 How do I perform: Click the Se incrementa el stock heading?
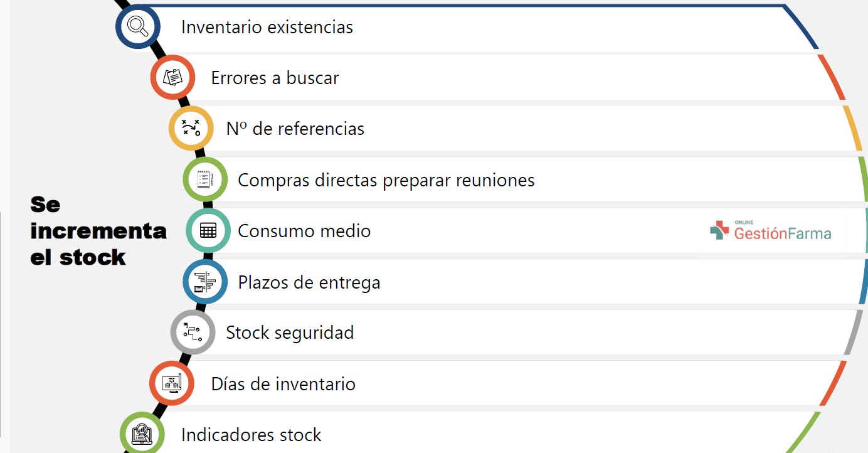[x=98, y=231]
